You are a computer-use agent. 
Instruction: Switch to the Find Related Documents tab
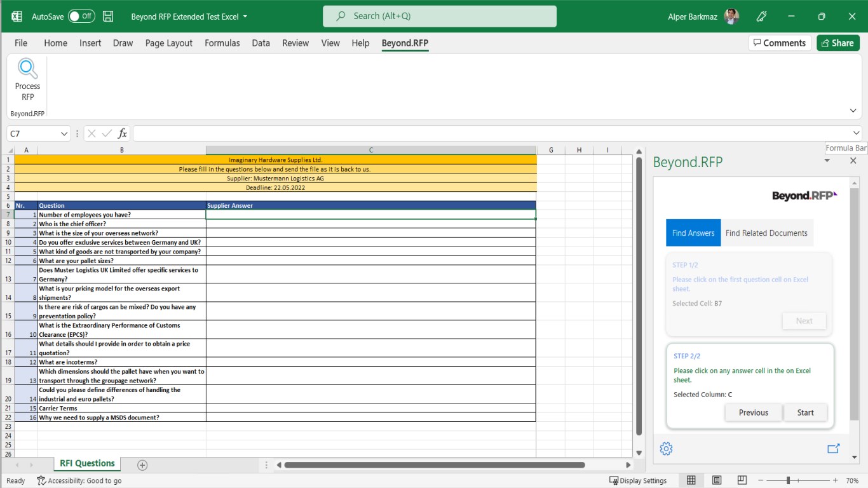(767, 233)
